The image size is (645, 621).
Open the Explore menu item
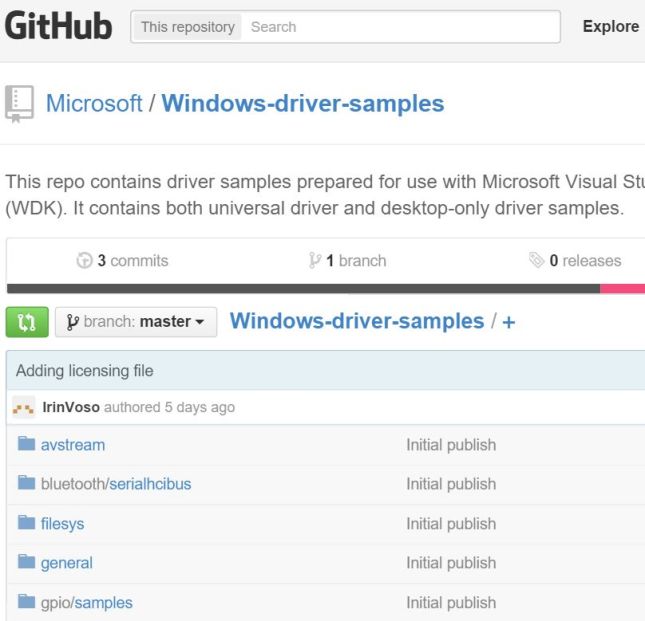(610, 27)
